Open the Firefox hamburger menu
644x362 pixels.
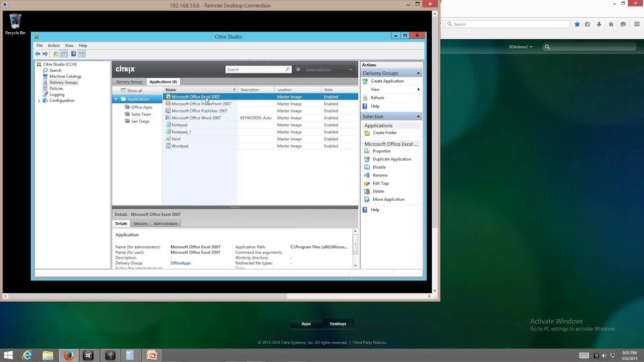point(636,24)
